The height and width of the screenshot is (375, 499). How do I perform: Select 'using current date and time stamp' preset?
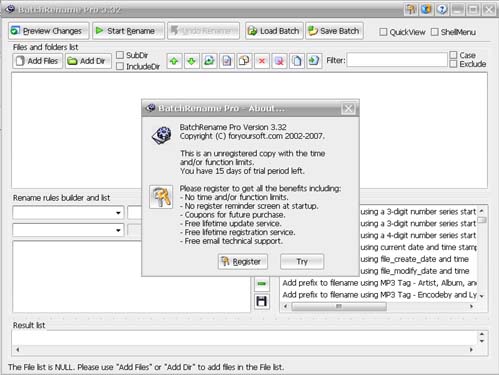tap(418, 247)
